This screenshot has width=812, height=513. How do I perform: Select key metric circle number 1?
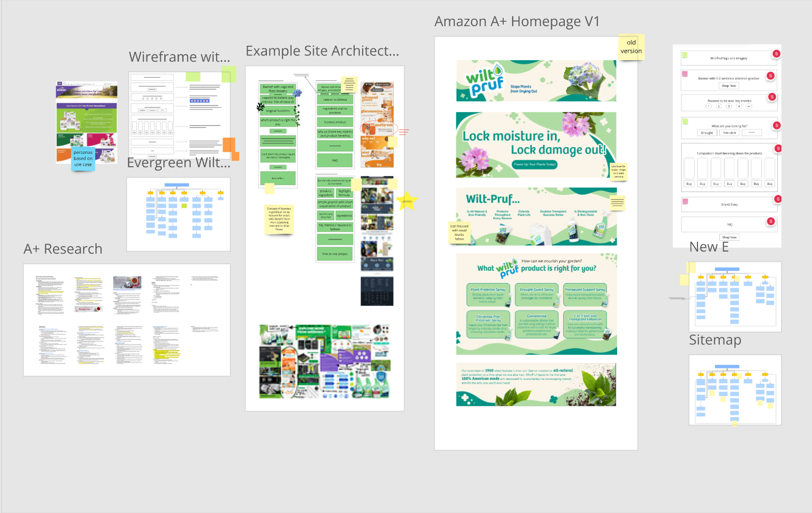(x=708, y=106)
